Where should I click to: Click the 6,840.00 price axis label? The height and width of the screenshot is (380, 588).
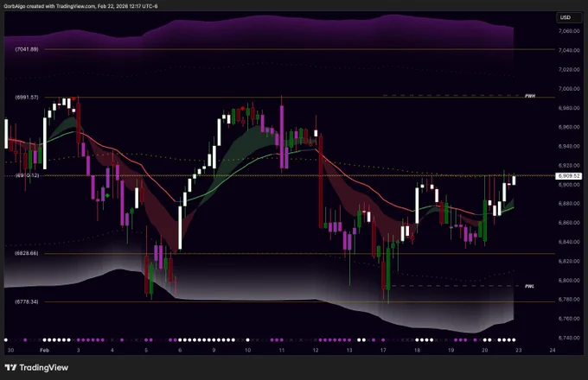(x=569, y=242)
